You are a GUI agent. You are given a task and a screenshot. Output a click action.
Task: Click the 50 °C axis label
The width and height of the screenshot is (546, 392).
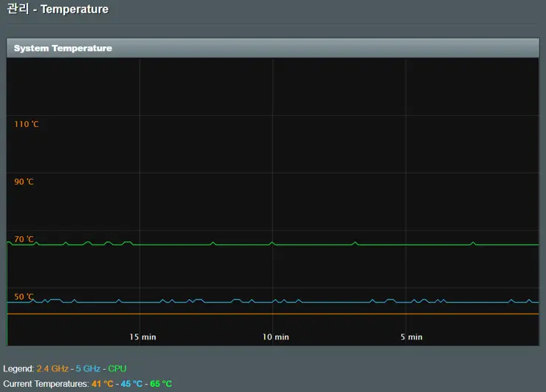tap(24, 297)
